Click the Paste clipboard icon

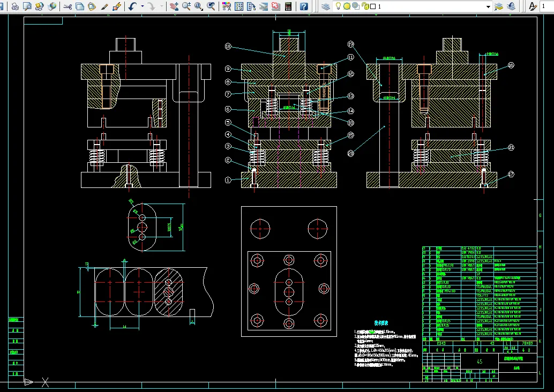(92, 6)
